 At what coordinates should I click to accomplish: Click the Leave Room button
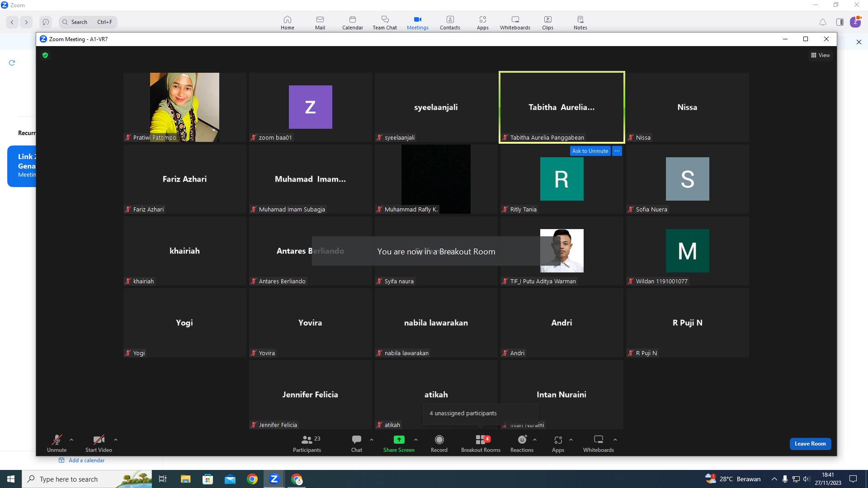point(810,444)
